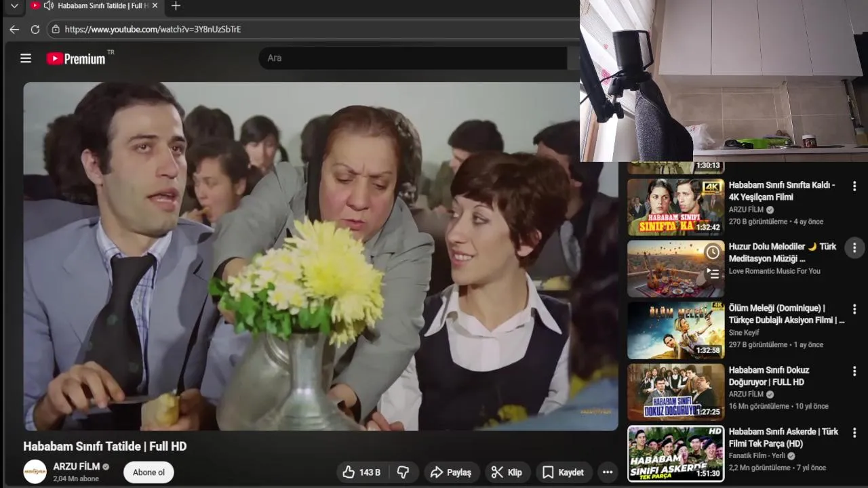Open the YouTube hamburger guide menu

click(x=26, y=58)
